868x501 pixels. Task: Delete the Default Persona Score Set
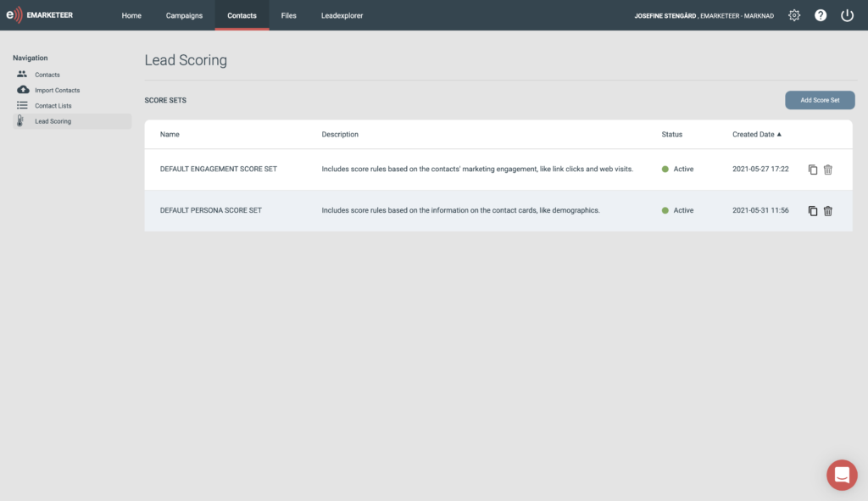[x=827, y=211]
